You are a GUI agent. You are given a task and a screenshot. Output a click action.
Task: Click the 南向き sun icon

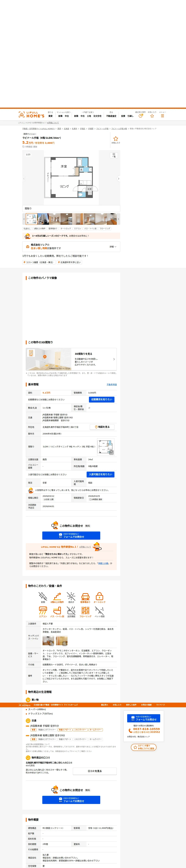[71, 596]
